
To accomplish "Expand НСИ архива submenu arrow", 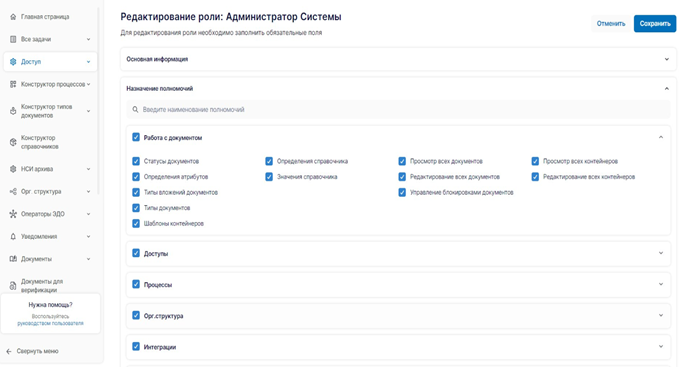I will 88,169.
